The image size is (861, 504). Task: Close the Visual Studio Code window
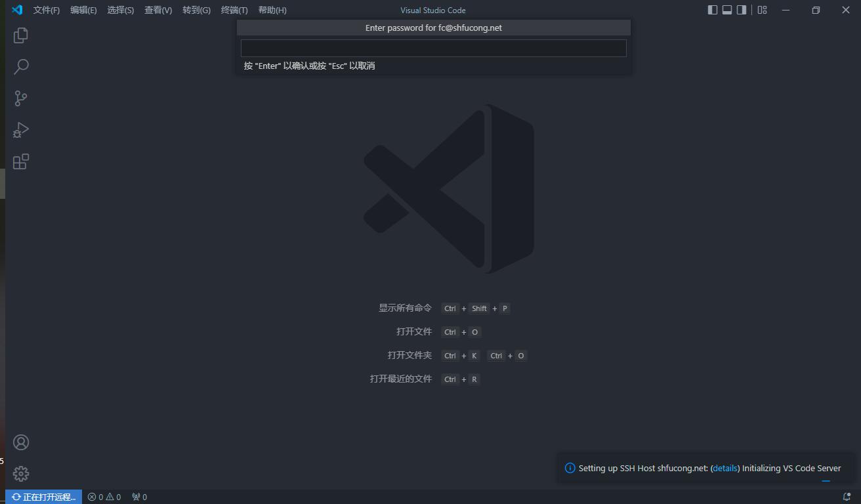(x=846, y=10)
